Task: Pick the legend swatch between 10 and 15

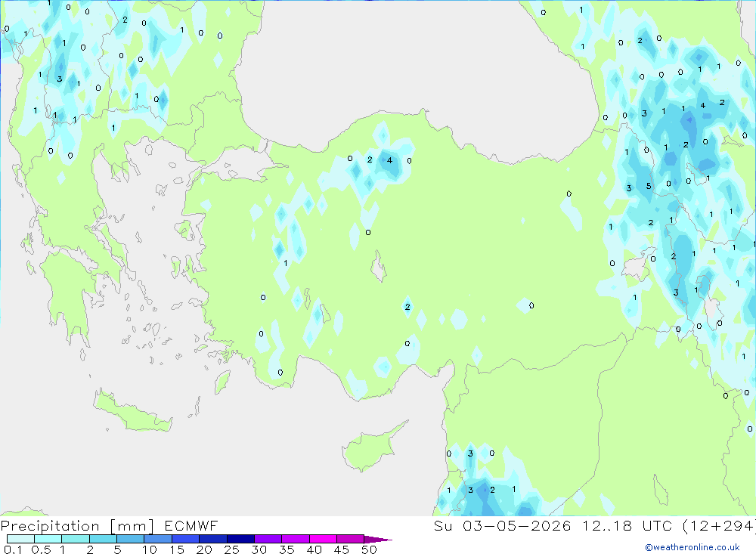Action: coord(158,539)
